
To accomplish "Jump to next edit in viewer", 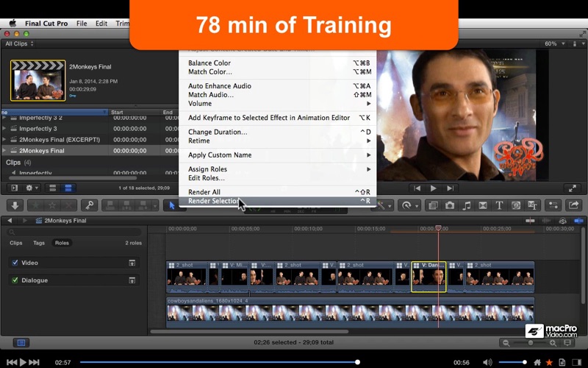I will pyautogui.click(x=451, y=188).
